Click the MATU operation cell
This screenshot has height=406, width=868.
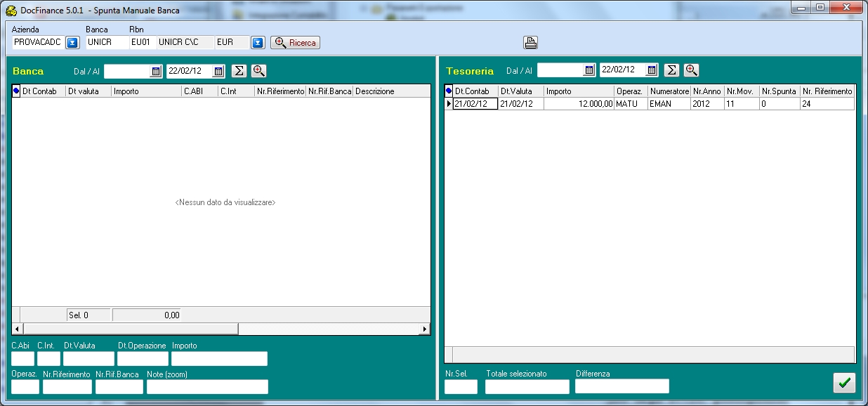631,103
